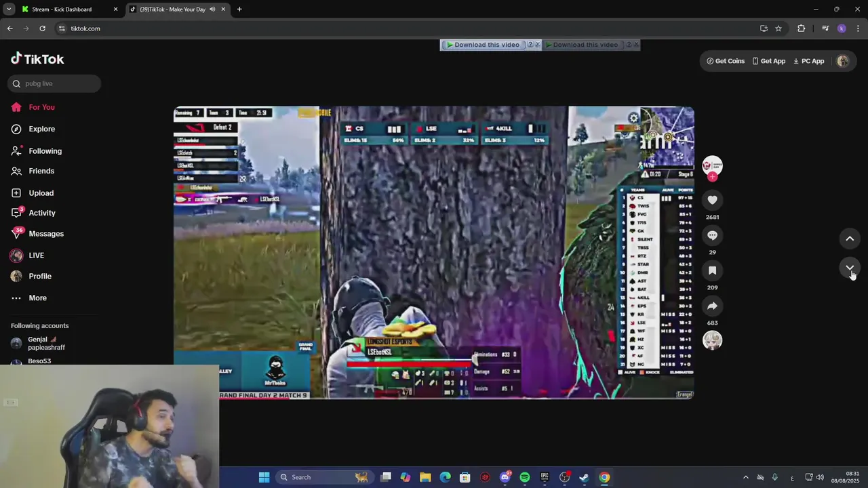Open the Activity notifications
Viewport: 868px width, 488px height.
click(x=41, y=213)
